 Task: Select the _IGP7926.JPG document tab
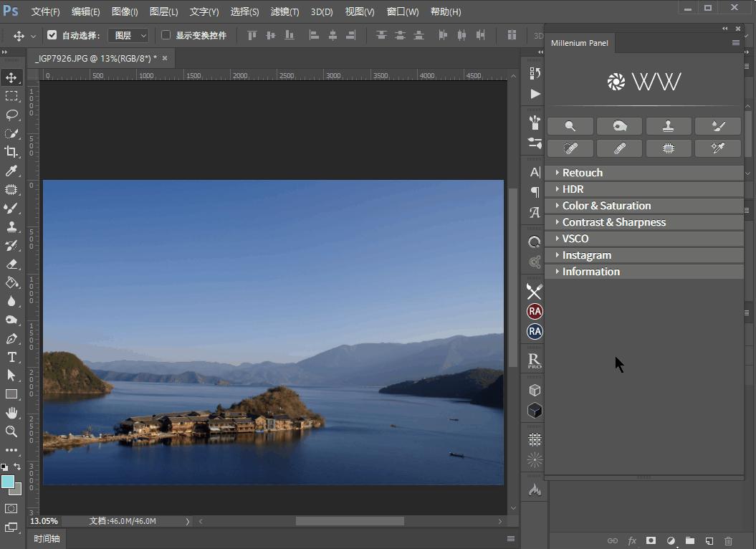click(95, 58)
